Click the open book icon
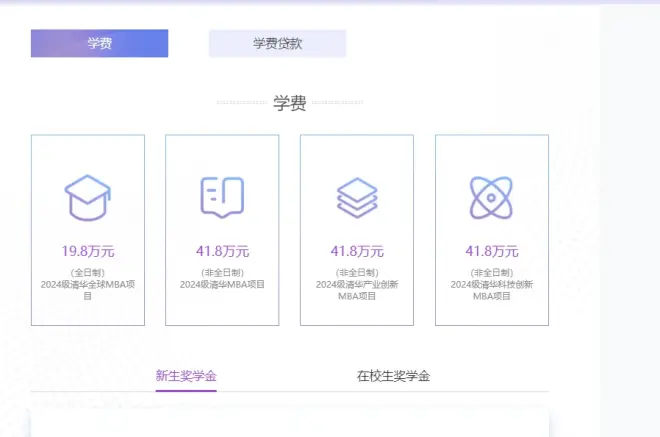This screenshot has width=660, height=437. click(x=222, y=197)
